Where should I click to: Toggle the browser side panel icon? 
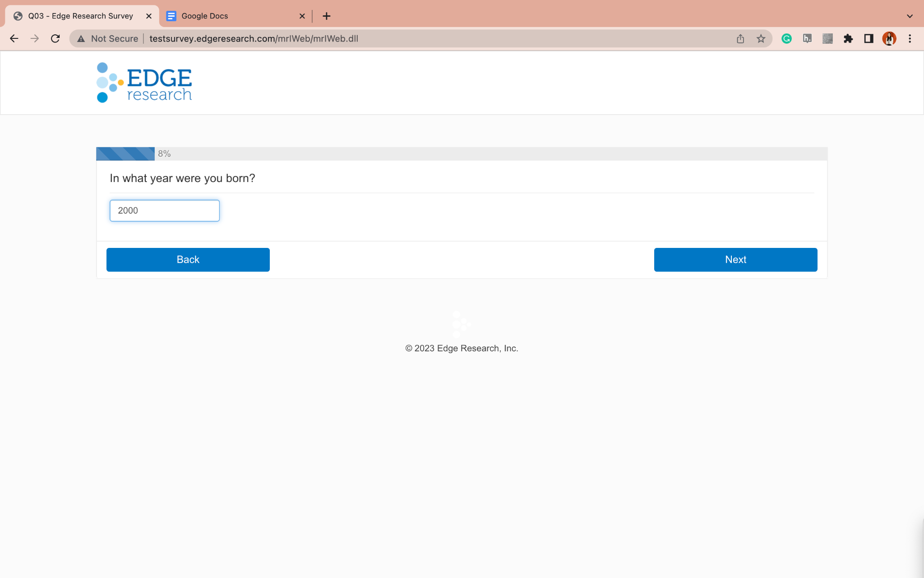pyautogui.click(x=869, y=38)
